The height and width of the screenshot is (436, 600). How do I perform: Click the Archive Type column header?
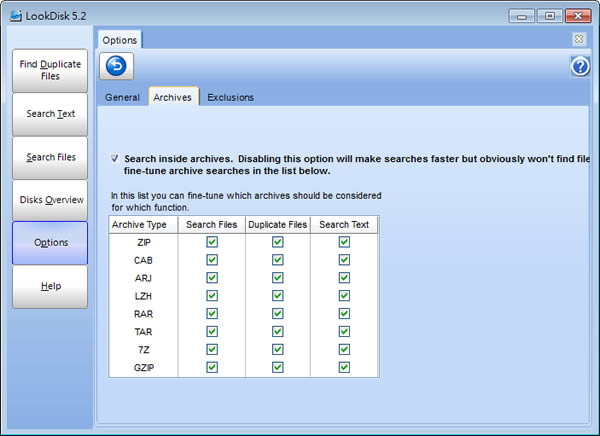click(143, 225)
